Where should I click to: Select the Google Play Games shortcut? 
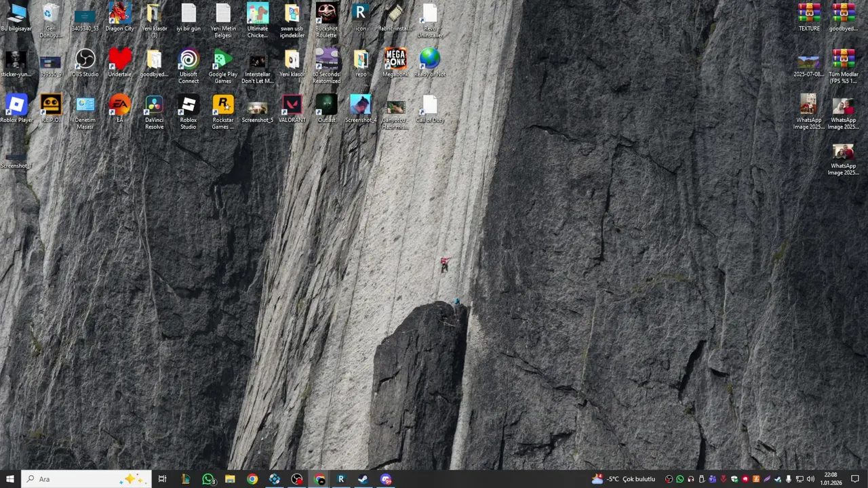[223, 66]
